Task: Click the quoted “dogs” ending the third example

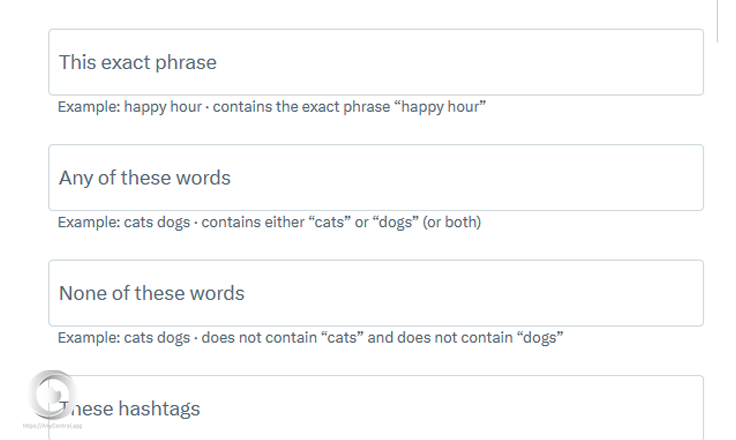Action: 539,338
